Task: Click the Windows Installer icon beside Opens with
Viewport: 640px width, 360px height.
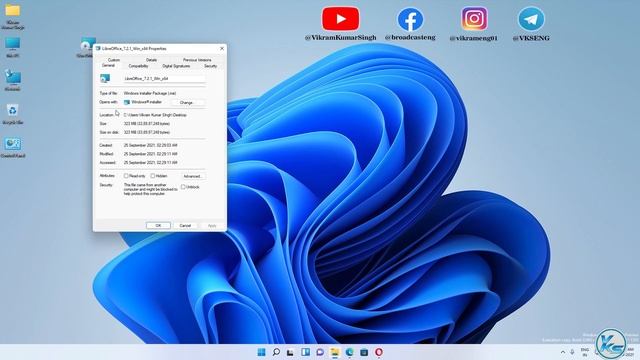Action: pyautogui.click(x=127, y=102)
